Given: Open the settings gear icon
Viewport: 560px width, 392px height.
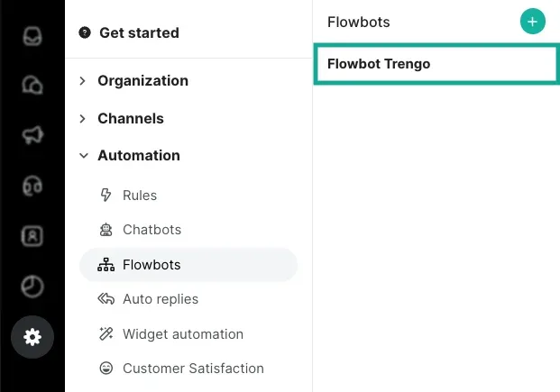Looking at the screenshot, I should (32, 337).
